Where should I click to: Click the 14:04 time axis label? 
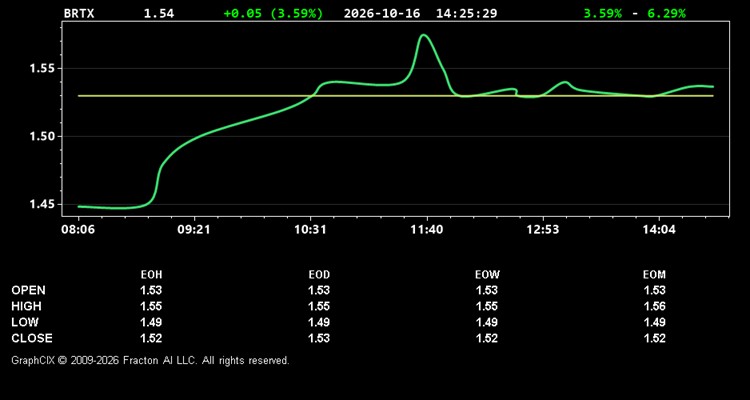coord(659,230)
